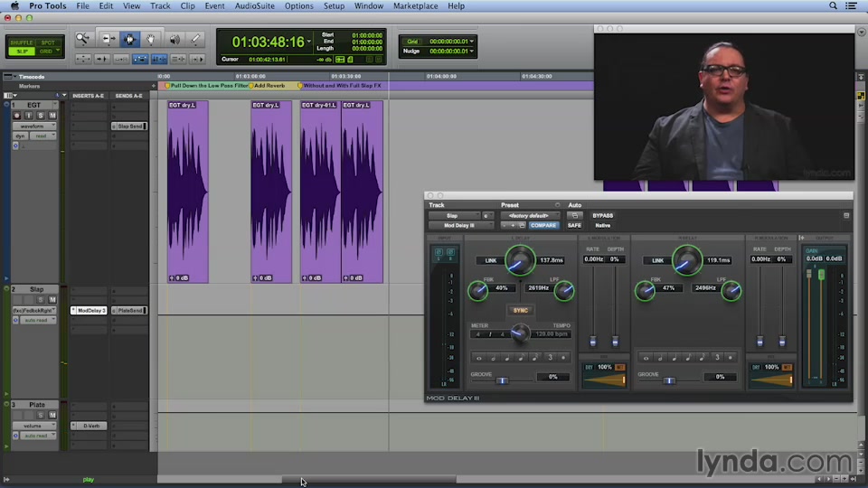
Task: Select the Zoomer tool
Action: tap(82, 39)
